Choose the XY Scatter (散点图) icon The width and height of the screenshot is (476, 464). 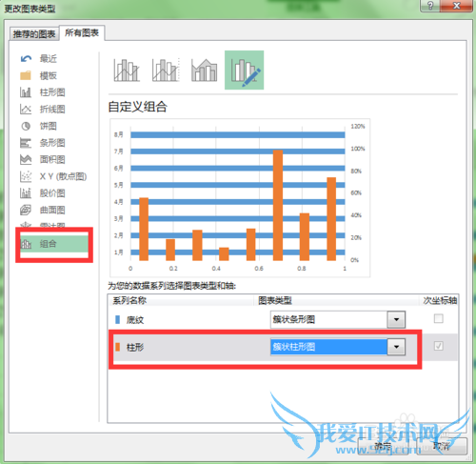(x=26, y=176)
